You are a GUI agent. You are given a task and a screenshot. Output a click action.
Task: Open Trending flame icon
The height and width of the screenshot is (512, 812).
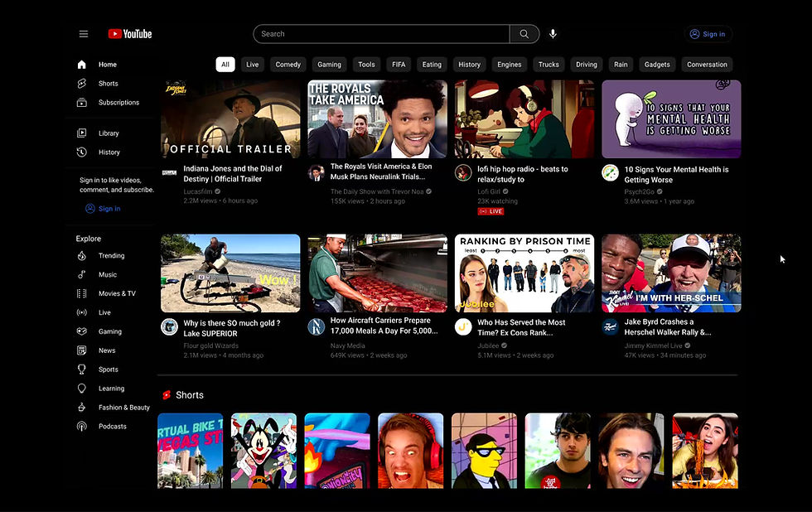click(82, 256)
